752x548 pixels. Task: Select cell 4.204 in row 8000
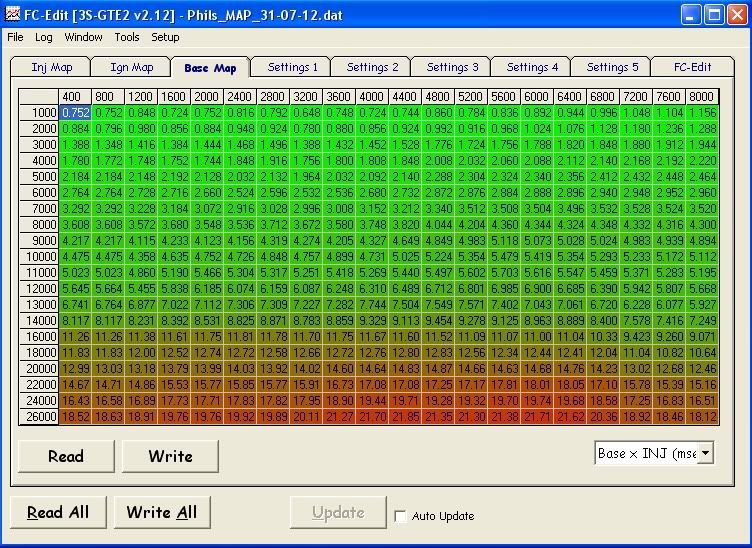[x=471, y=225]
